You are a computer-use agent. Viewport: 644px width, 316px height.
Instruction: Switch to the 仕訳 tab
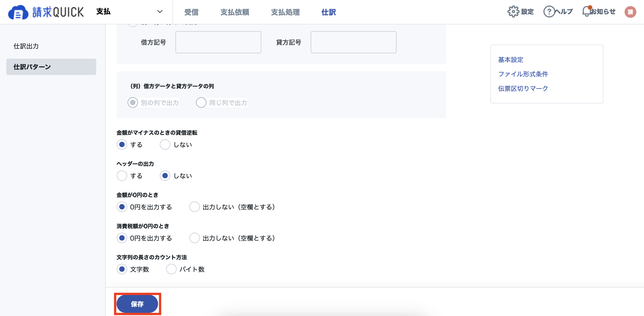(329, 12)
